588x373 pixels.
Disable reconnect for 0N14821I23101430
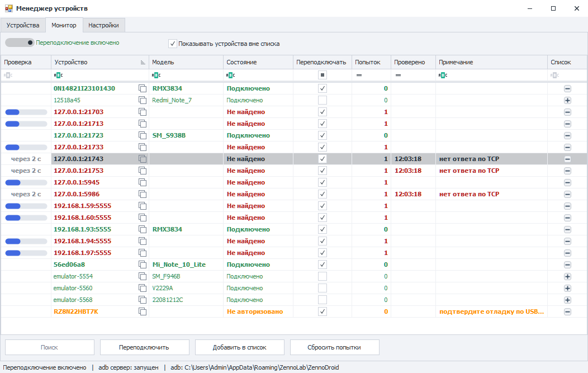coord(322,88)
